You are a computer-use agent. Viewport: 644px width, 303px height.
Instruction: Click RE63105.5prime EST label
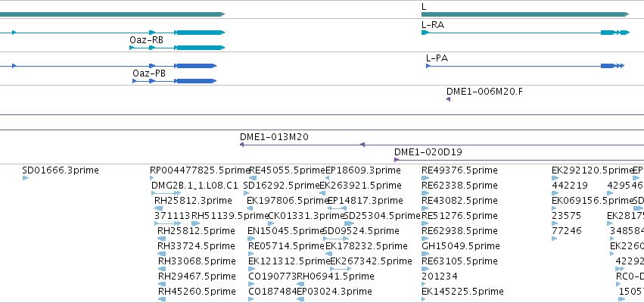pyautogui.click(x=459, y=261)
